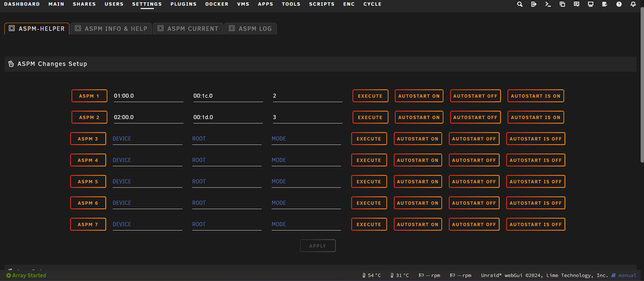Screen dimensions: 644x281
Task: Turn AUTOSTART ON for ASPM 1
Action: pyautogui.click(x=419, y=96)
